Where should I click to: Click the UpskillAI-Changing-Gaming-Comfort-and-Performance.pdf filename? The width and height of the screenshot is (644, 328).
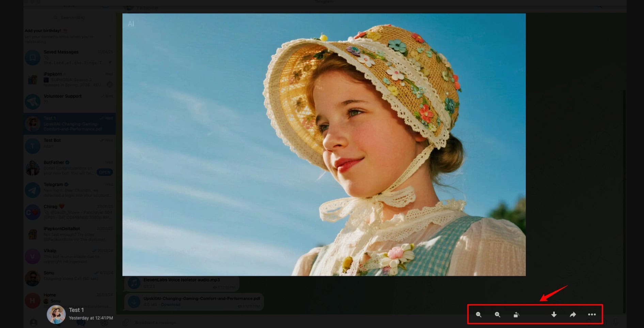tap(202, 298)
